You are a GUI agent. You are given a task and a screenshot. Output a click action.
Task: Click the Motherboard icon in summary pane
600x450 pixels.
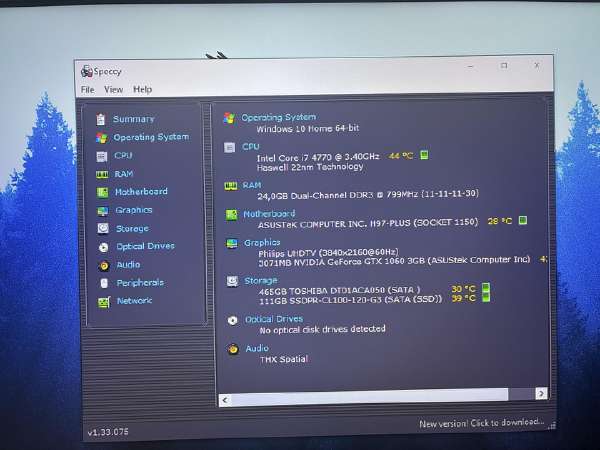coord(232,215)
